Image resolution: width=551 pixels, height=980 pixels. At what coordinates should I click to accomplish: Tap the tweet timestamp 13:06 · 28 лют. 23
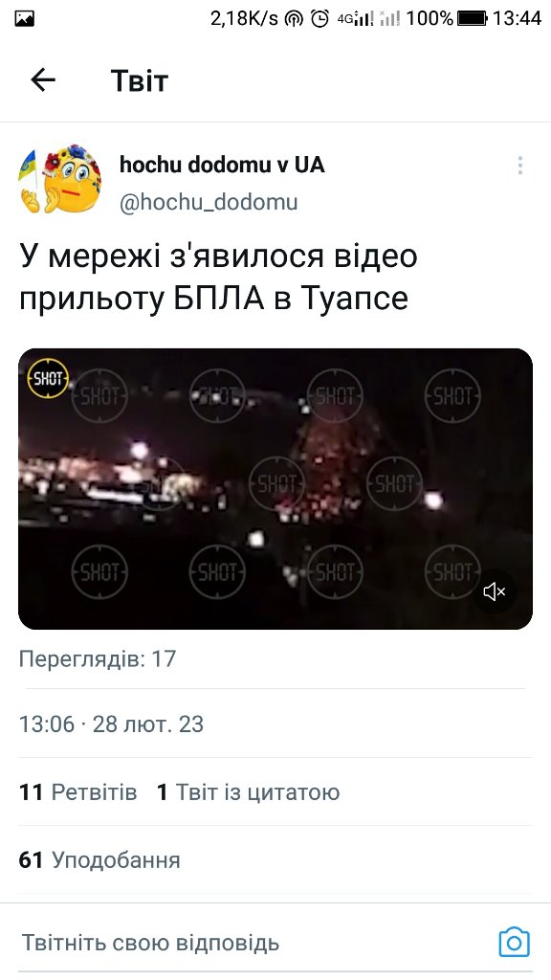coord(111,724)
